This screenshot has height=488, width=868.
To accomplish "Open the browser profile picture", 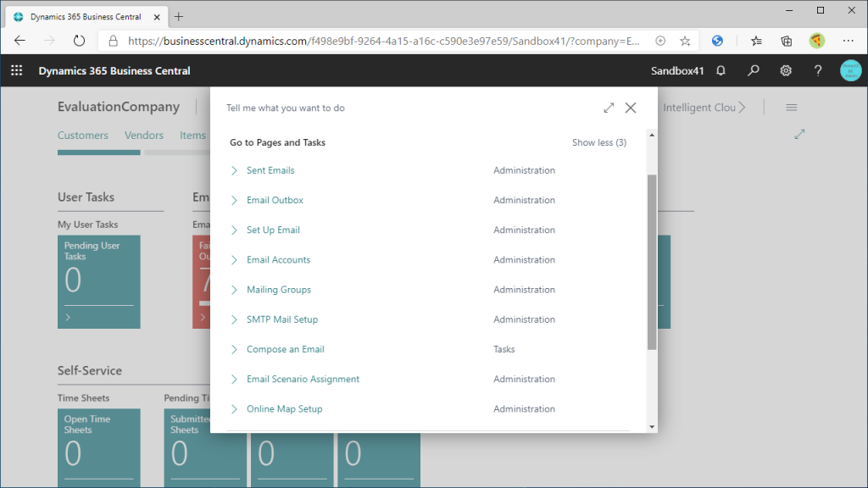I will (817, 41).
